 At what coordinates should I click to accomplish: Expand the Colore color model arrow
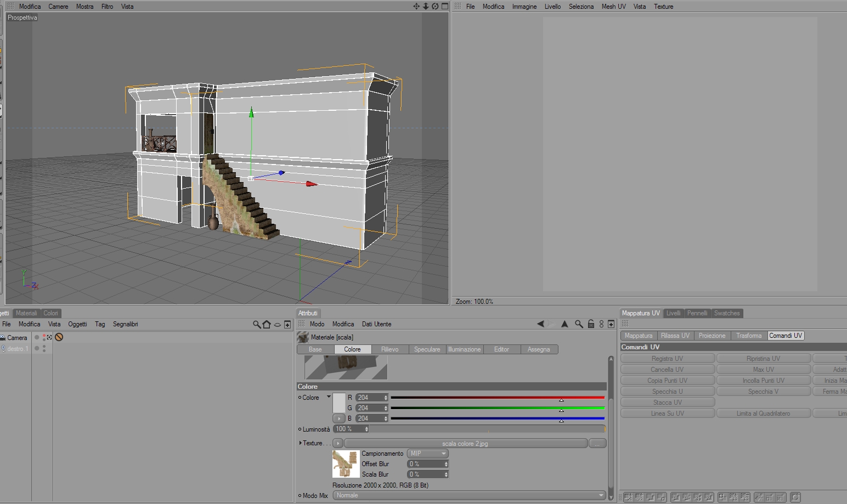click(x=329, y=397)
